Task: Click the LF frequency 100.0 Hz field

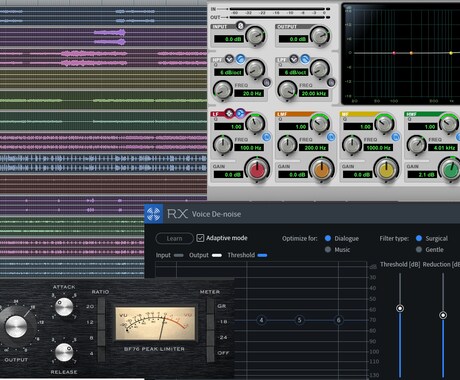Action: tap(249, 148)
